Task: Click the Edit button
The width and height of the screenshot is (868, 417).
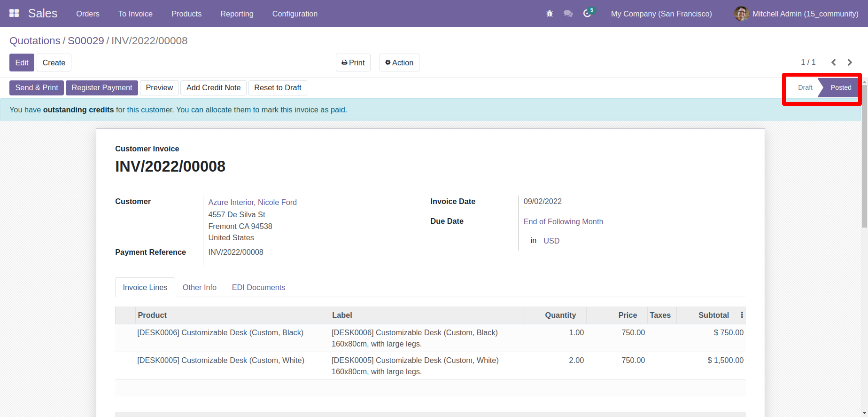Action: (x=22, y=63)
